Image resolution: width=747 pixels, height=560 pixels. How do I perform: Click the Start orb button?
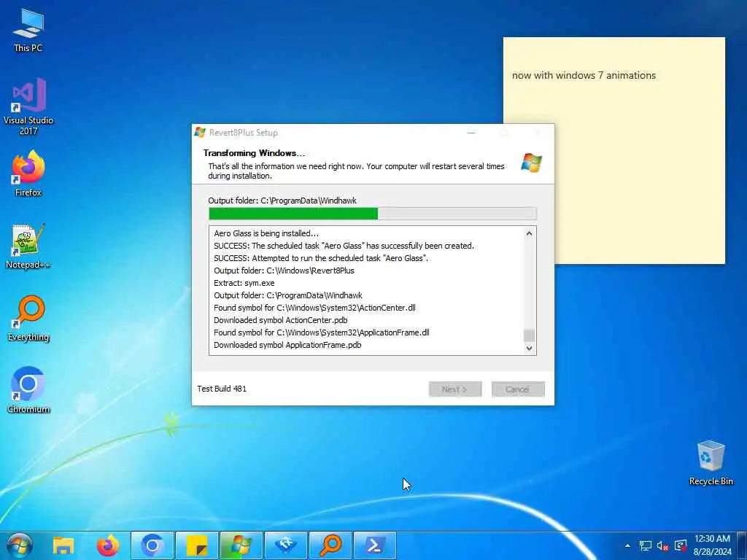click(x=20, y=545)
